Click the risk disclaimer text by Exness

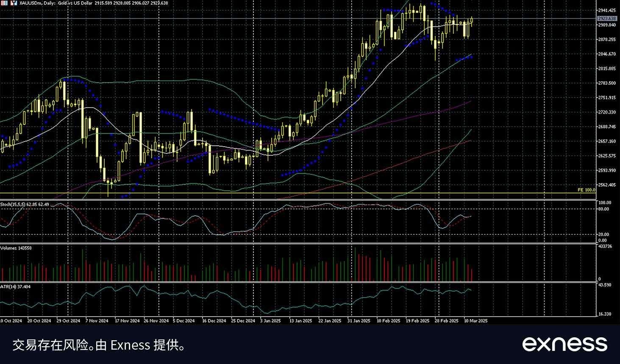(x=99, y=345)
